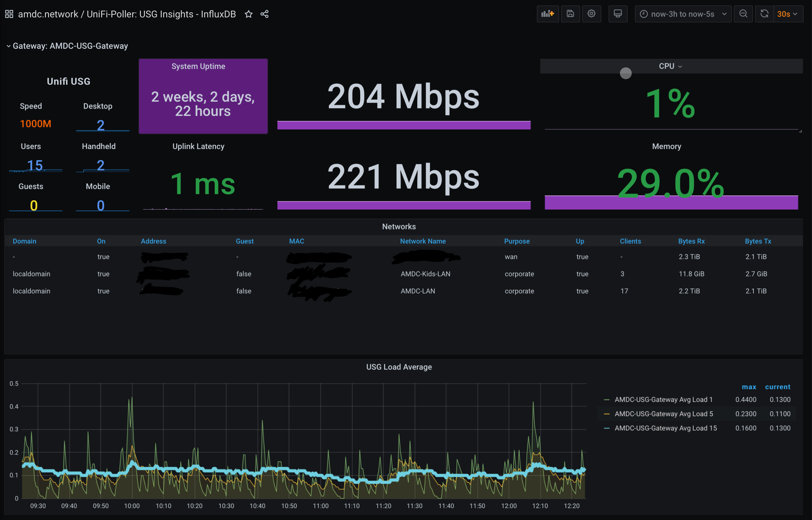Share the dashboard via share icon
The width and height of the screenshot is (812, 520).
265,14
